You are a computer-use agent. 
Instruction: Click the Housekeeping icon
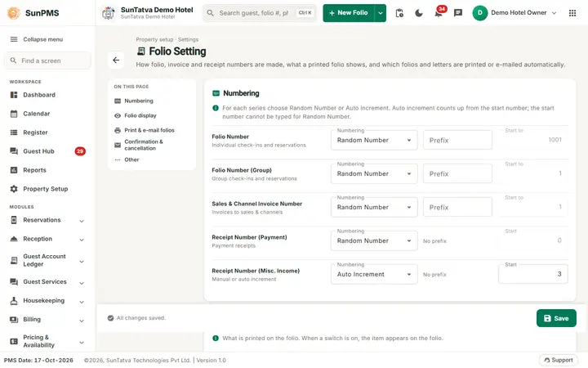[14, 300]
